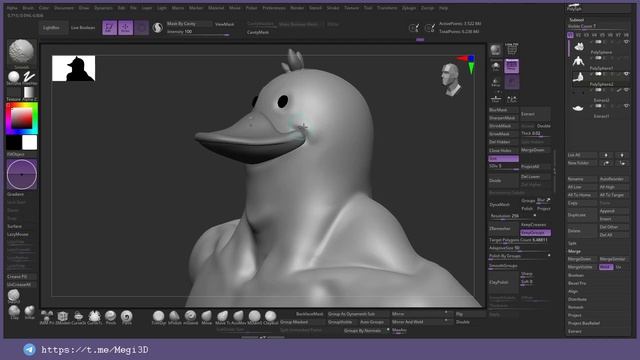The image size is (640, 360).
Task: Open the Brush menu
Action: (28, 8)
